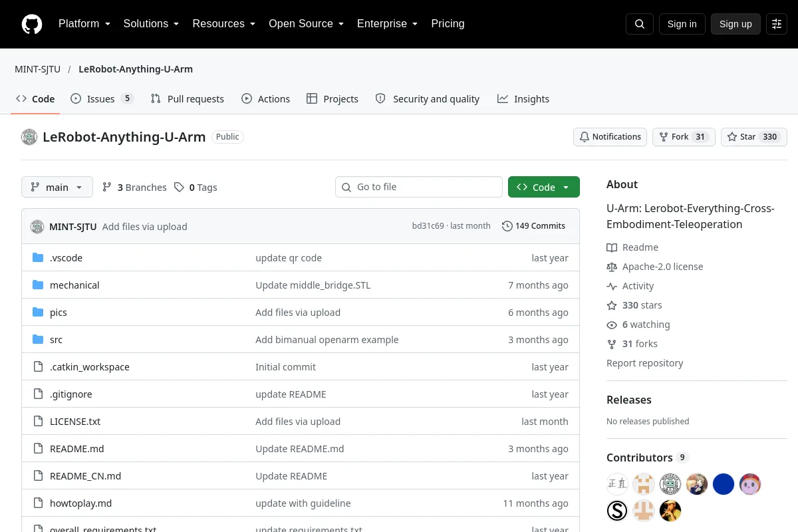Screen dimensions: 798x532
Task: Click the Notifications bell button
Action: (x=610, y=137)
